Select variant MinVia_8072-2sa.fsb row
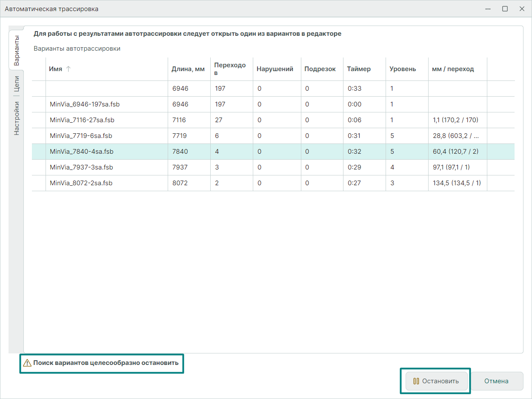Viewport: 532px width, 399px height. pos(81,183)
